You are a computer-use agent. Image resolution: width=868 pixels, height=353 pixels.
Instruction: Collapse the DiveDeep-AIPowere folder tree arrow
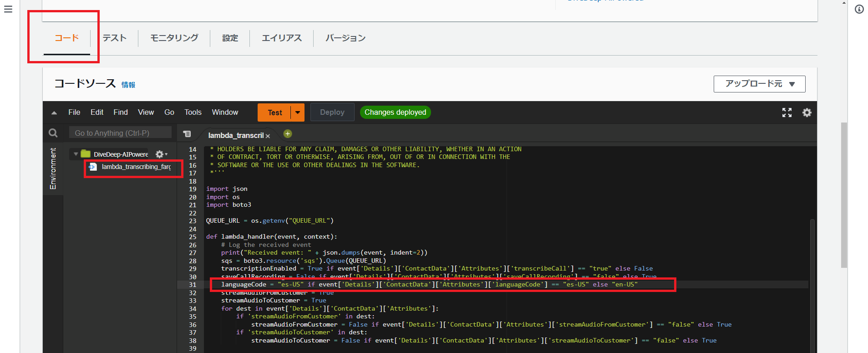(x=76, y=154)
